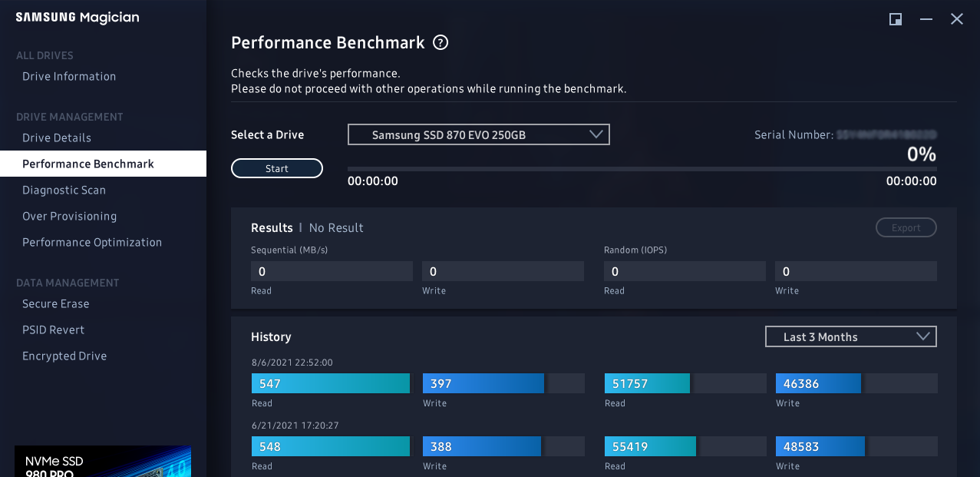
Task: Click the Sequential Read result field
Action: [332, 271]
